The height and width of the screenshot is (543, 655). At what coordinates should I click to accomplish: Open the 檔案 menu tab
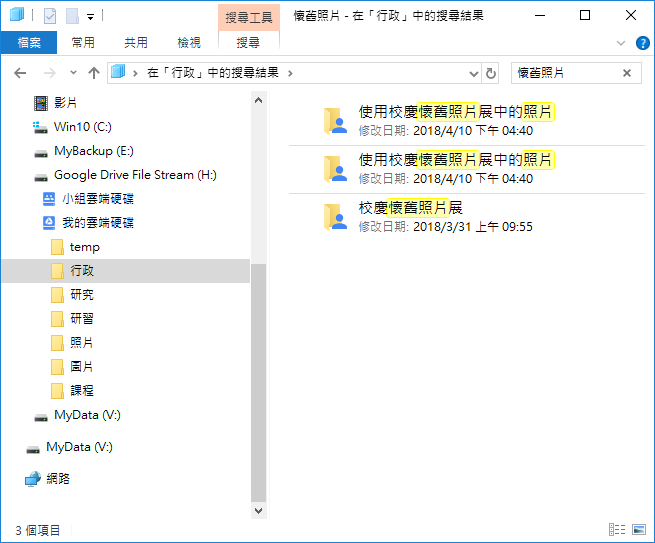[29, 43]
